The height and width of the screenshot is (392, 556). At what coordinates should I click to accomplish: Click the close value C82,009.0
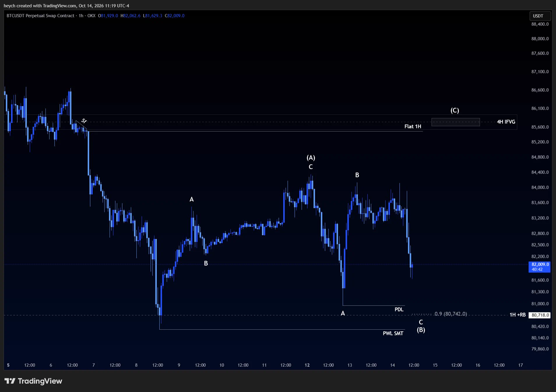tap(175, 16)
